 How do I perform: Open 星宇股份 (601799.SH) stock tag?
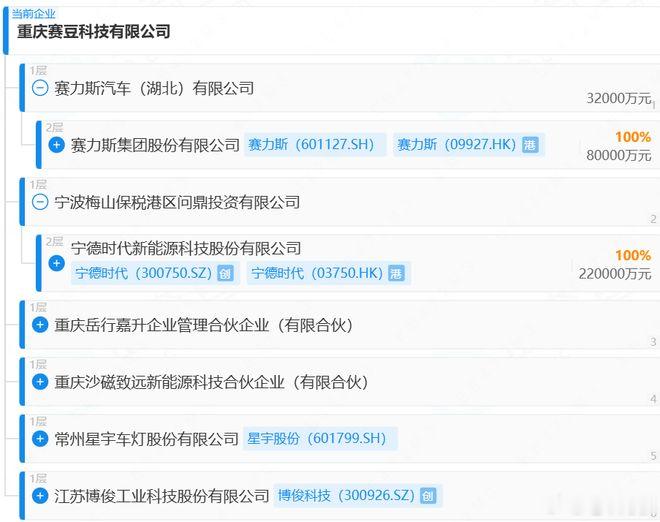(320, 439)
